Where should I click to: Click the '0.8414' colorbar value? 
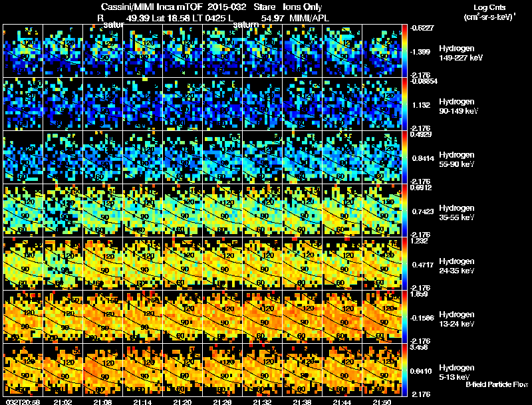click(x=423, y=158)
